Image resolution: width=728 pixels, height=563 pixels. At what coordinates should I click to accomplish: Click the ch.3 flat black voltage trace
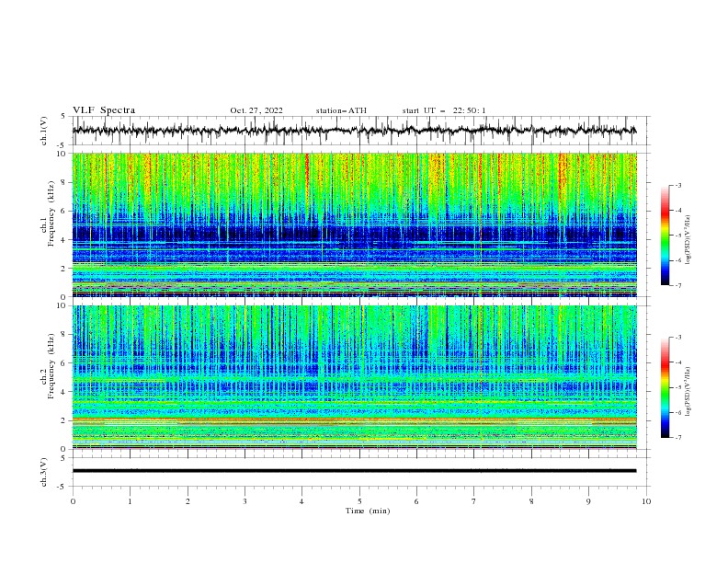pyautogui.click(x=354, y=471)
